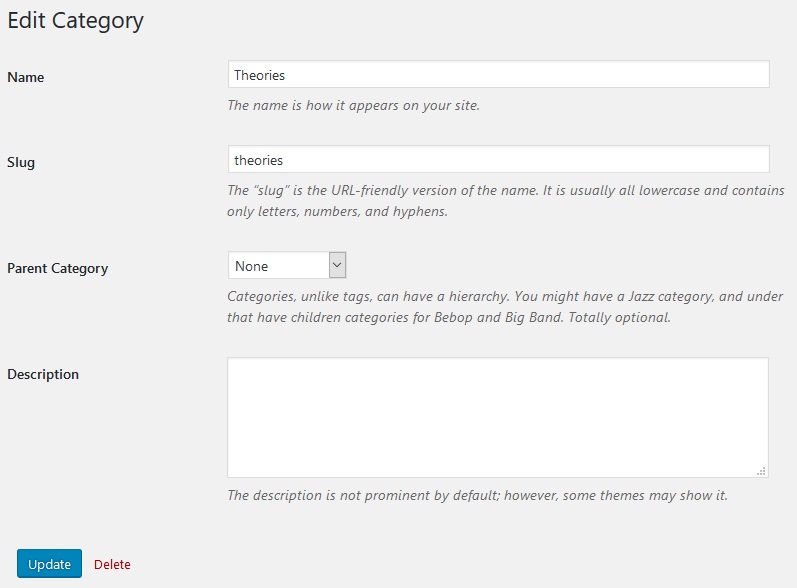Click the word 'Jazz' in hierarchy hint

click(641, 296)
